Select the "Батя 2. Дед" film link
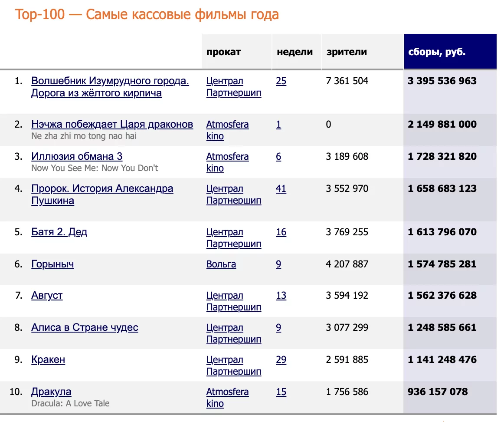 coord(59,232)
